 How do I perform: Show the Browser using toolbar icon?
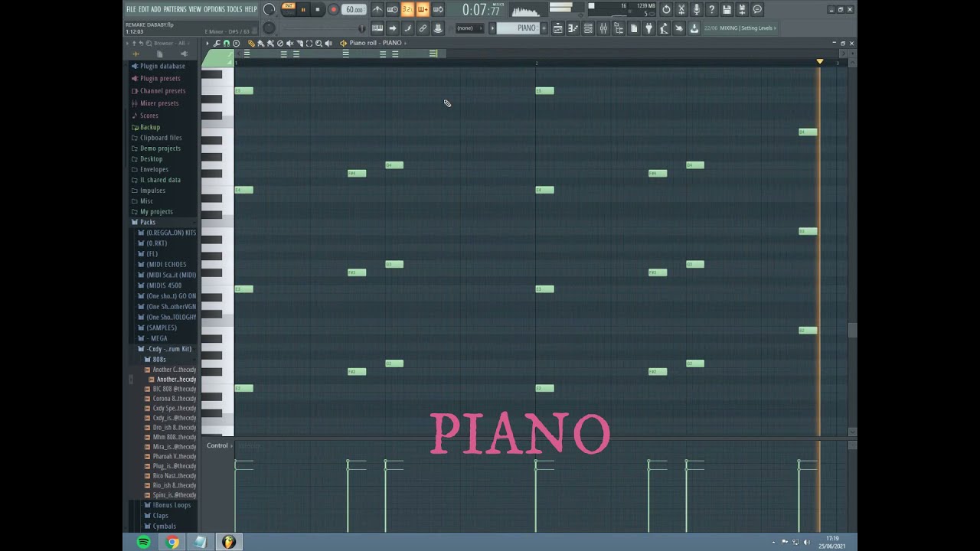619,28
